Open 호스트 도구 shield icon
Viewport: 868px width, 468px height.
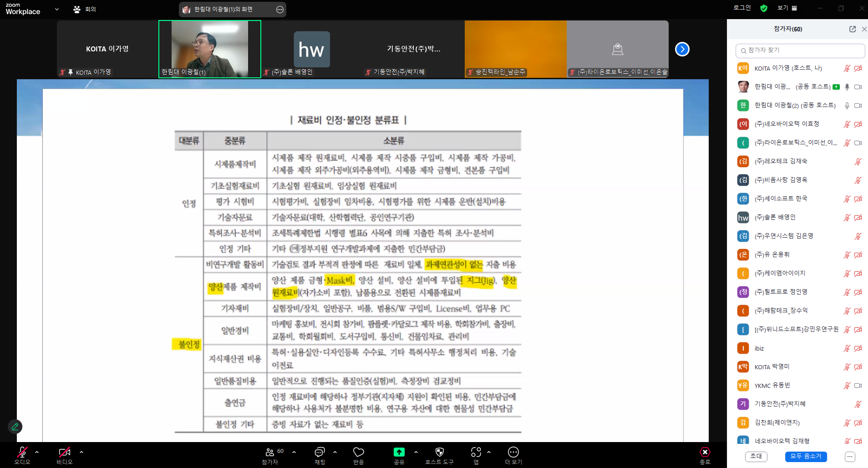click(439, 455)
